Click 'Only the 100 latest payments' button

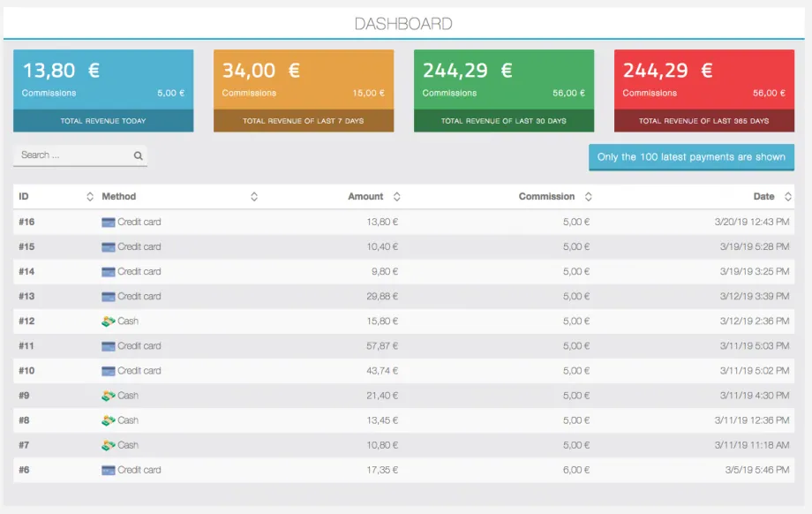(691, 157)
